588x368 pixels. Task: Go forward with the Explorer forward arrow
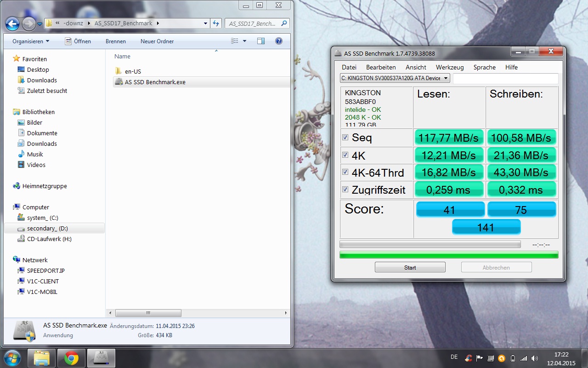point(28,23)
